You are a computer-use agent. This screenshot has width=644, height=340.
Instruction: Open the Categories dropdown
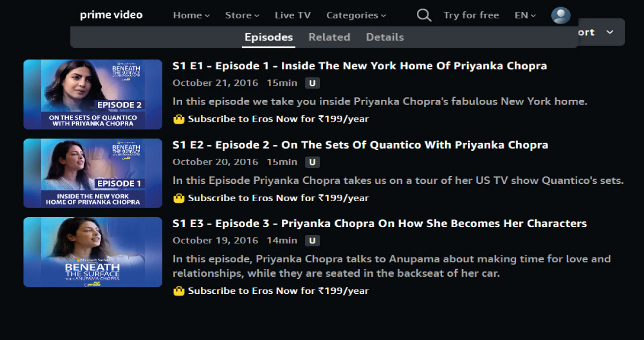(356, 15)
